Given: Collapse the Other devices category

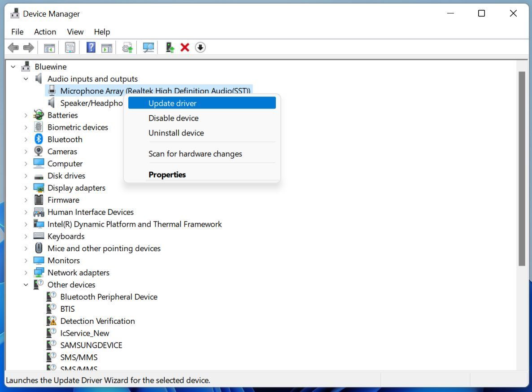Looking at the screenshot, I should (26, 285).
